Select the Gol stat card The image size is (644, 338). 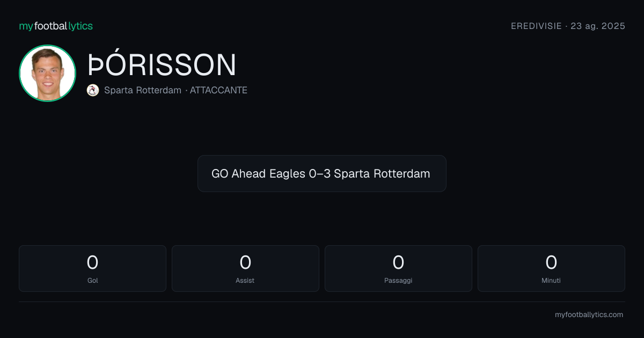coord(92,268)
